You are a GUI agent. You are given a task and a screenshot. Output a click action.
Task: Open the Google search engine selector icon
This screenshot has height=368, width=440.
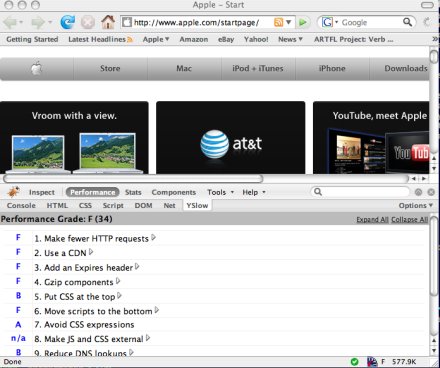329,22
